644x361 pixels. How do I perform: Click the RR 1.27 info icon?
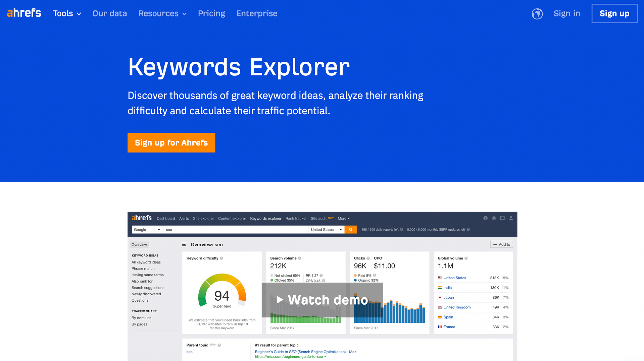321,276
